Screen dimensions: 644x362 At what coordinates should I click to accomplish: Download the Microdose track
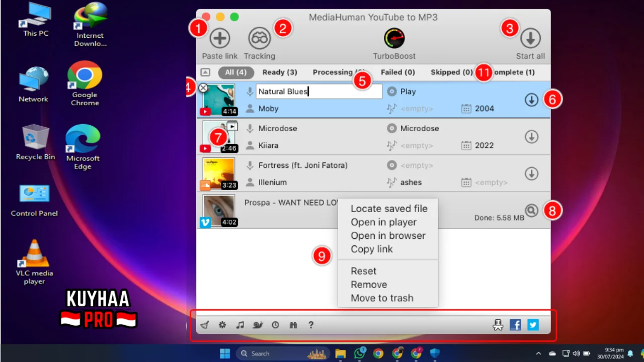pyautogui.click(x=532, y=137)
